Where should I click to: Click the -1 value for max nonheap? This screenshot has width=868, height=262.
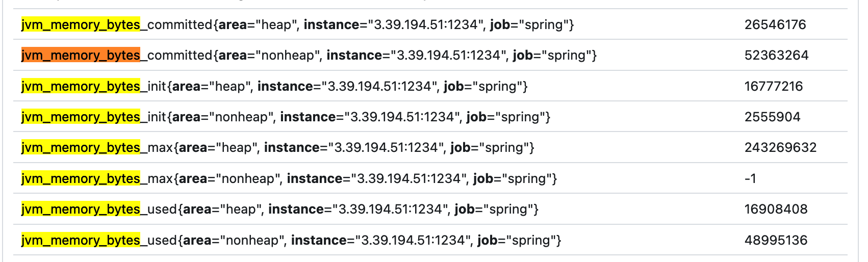(750, 178)
